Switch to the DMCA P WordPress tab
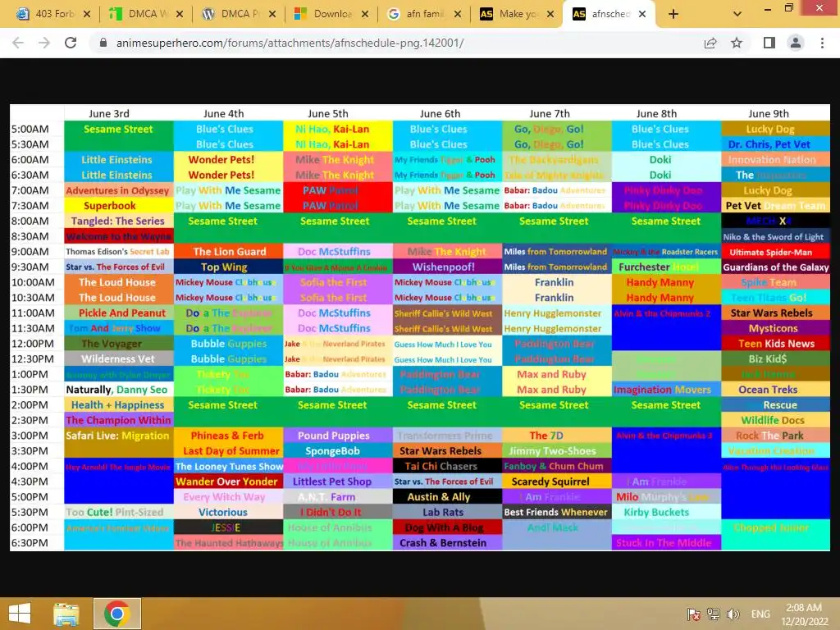This screenshot has width=840, height=630. [x=233, y=14]
